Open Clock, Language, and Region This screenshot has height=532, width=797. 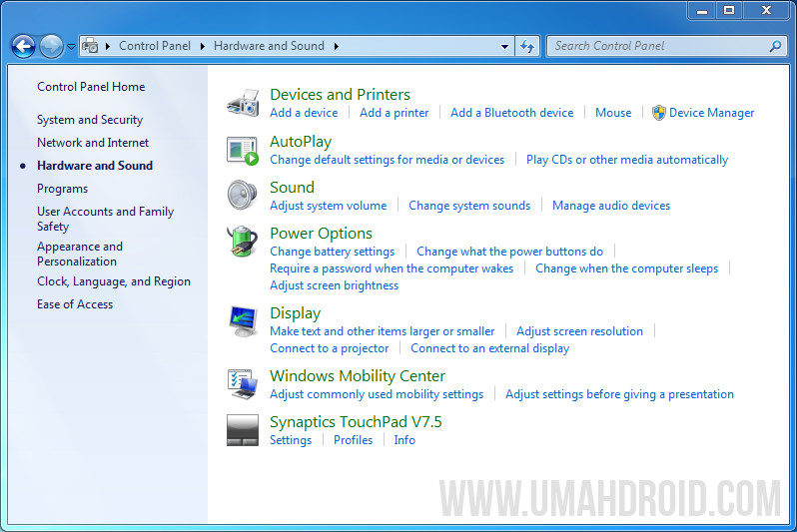[x=114, y=281]
